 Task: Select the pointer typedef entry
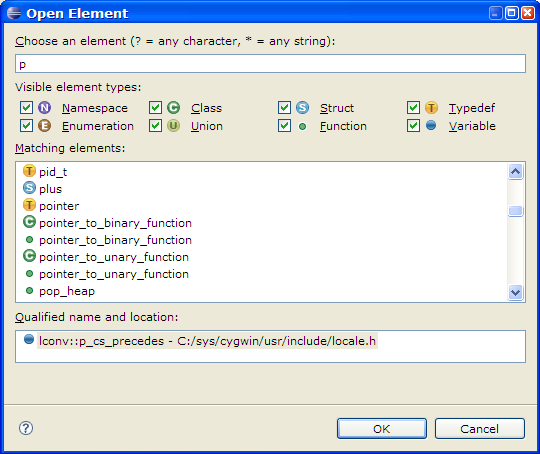[59, 206]
